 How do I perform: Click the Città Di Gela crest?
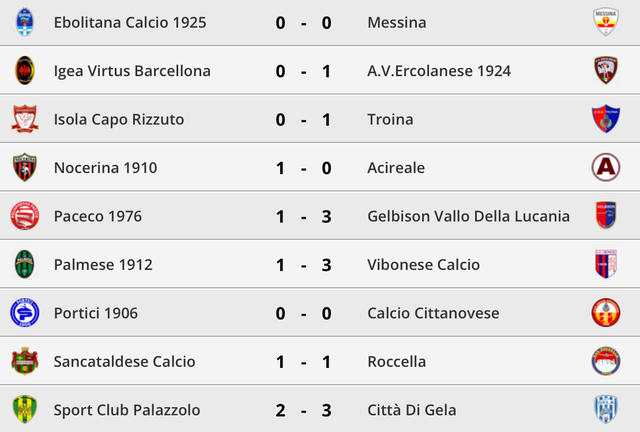coord(606,409)
